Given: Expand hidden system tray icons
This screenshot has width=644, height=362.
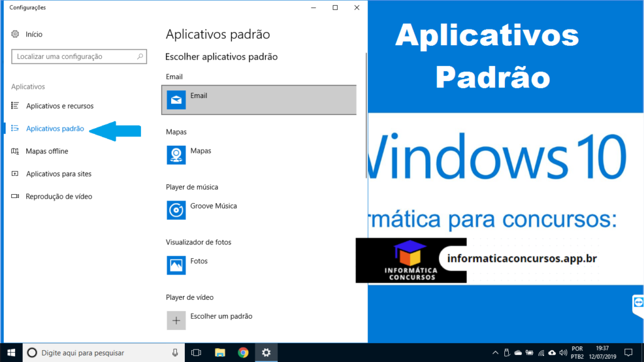Looking at the screenshot, I should (x=496, y=353).
